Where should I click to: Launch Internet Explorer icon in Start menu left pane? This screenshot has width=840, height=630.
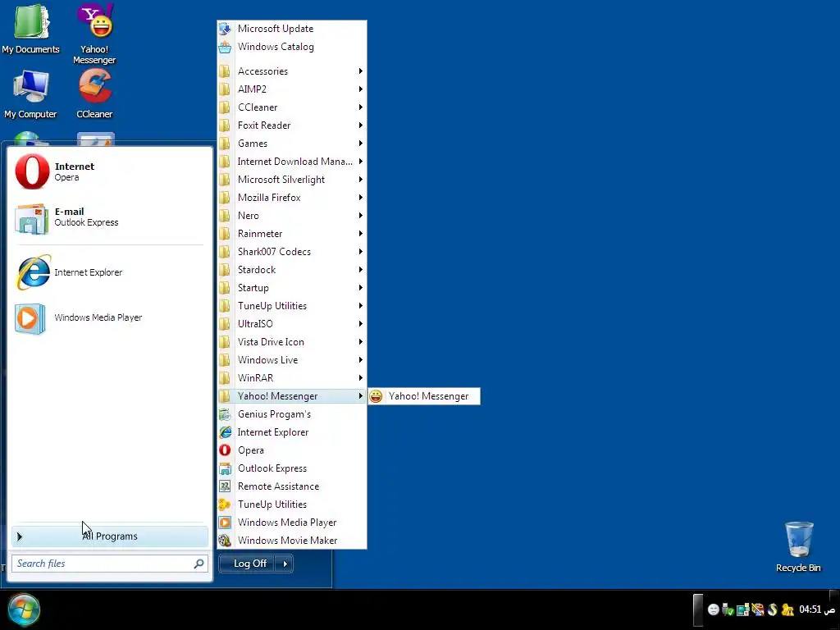33,272
